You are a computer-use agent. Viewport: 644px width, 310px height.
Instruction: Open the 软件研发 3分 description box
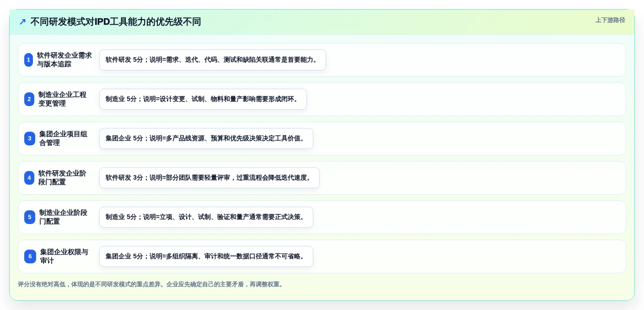(209, 178)
